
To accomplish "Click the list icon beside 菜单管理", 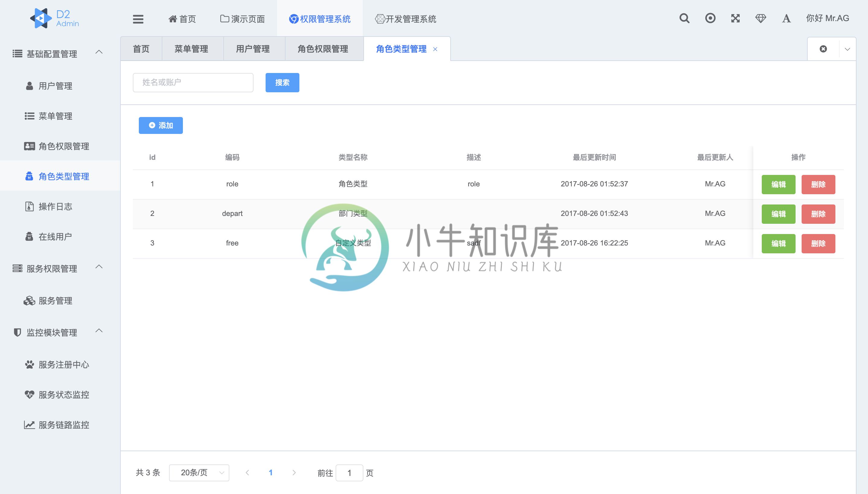I will coord(30,116).
